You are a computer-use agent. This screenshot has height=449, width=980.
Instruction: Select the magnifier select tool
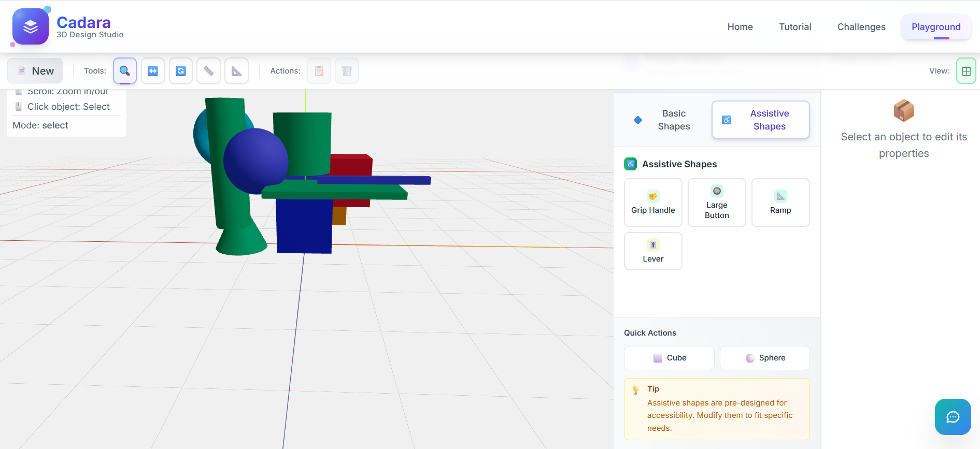[125, 71]
